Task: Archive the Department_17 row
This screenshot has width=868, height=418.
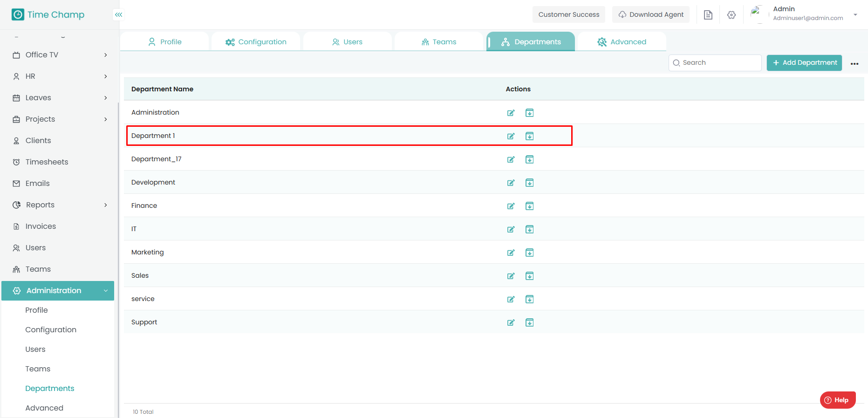Action: click(x=530, y=159)
